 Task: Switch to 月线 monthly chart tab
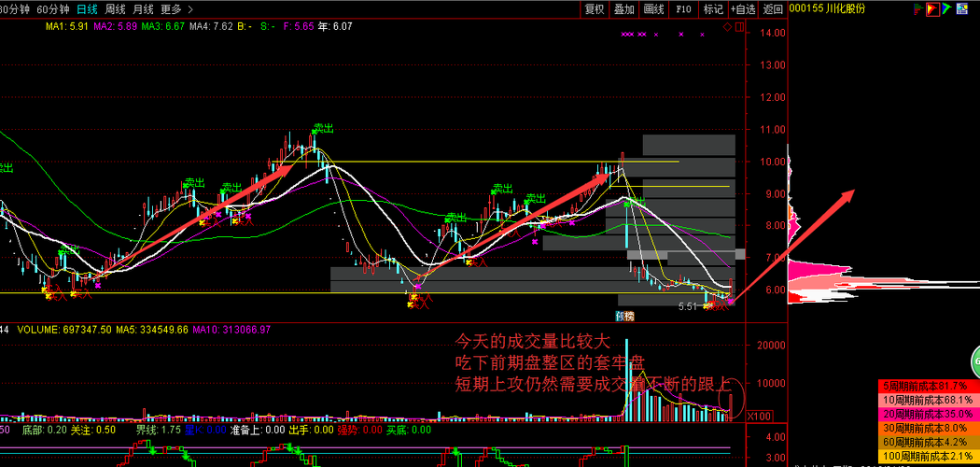click(143, 8)
